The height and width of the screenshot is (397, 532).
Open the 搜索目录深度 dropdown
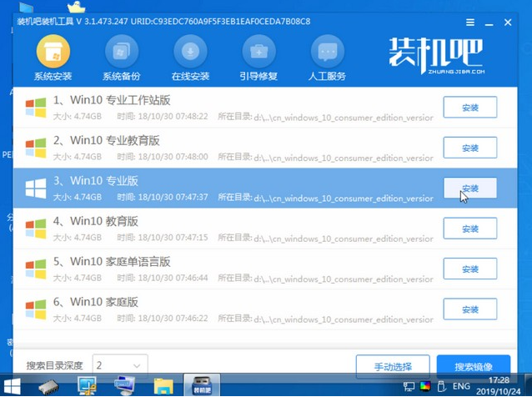pos(120,365)
